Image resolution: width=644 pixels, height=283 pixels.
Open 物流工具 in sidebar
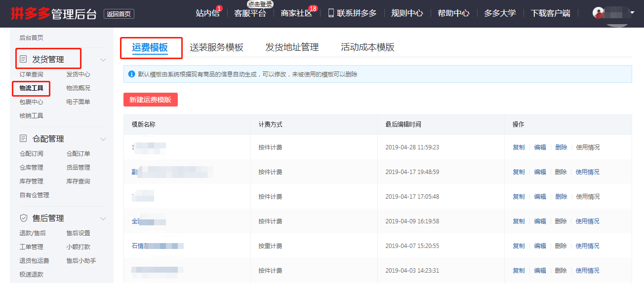coord(31,88)
